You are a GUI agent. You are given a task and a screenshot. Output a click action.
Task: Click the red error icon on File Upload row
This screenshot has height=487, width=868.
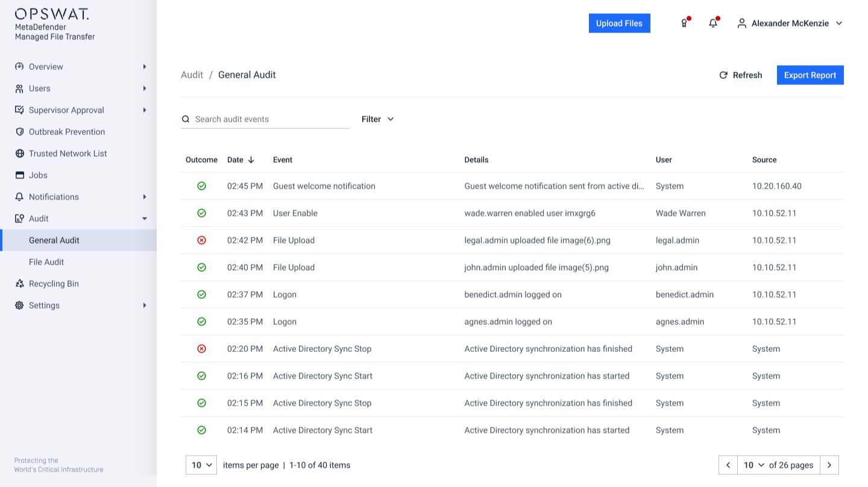tap(201, 240)
